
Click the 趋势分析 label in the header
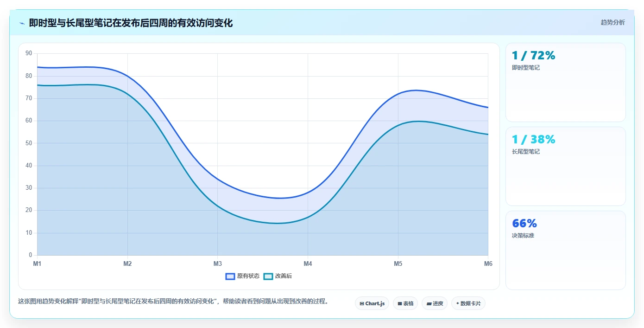[x=612, y=22]
